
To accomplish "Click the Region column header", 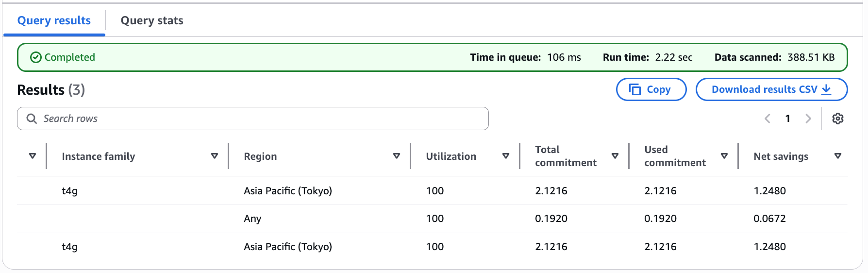I will [260, 156].
